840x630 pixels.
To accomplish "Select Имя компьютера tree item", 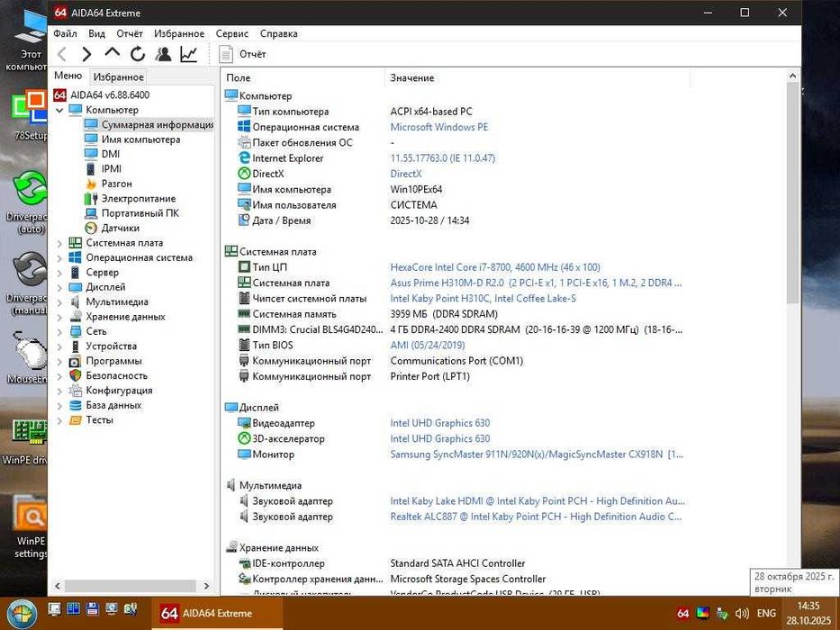I will [140, 139].
